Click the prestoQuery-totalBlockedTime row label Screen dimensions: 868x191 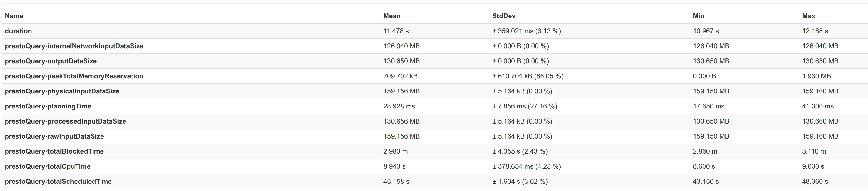pos(54,151)
